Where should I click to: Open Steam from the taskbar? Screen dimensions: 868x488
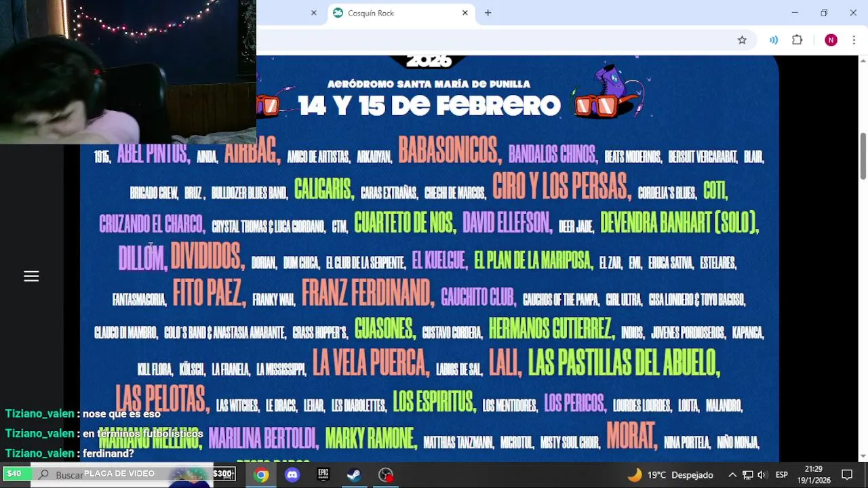[354, 474]
